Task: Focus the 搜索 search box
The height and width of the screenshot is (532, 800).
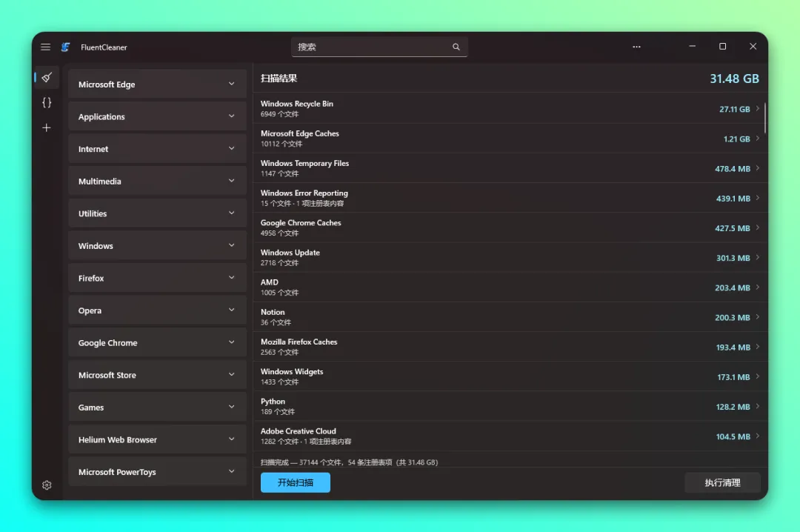Action: [379, 47]
